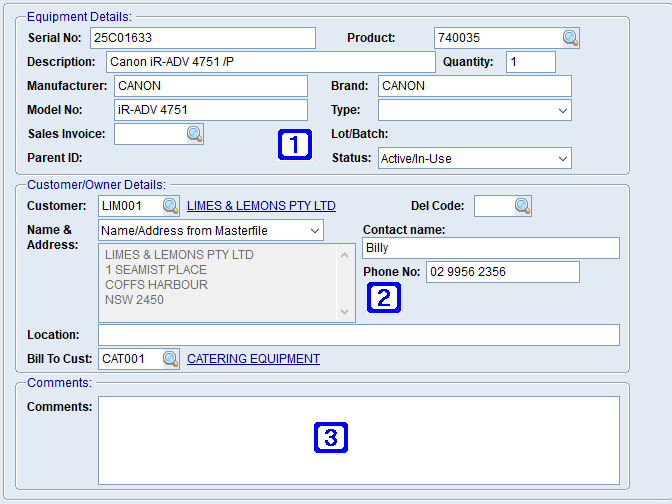This screenshot has width=672, height=504.
Task: Open the CATERING EQUIPMENT link
Action: pyautogui.click(x=253, y=359)
